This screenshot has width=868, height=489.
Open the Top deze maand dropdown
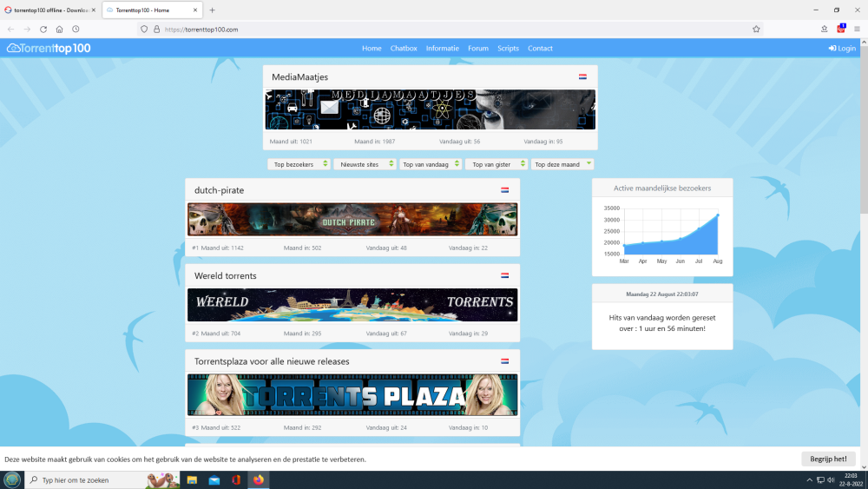coord(562,164)
